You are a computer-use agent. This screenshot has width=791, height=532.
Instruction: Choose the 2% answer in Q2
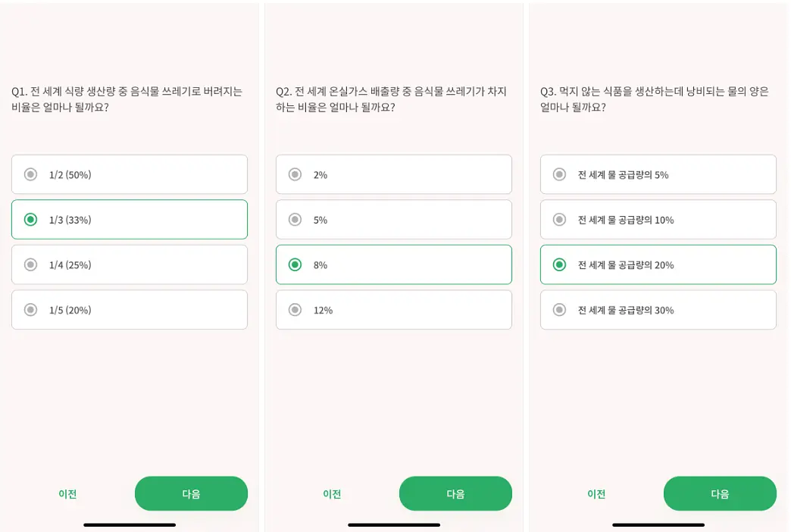coord(393,174)
